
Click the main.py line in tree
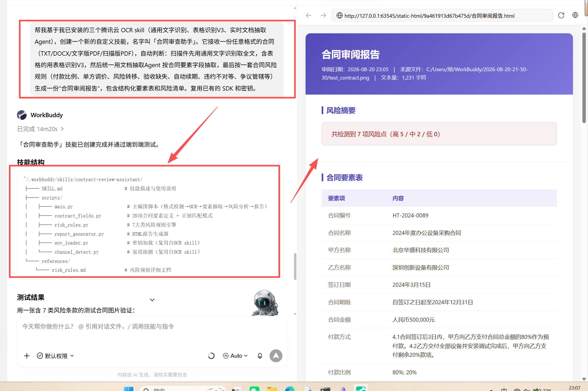(x=64, y=207)
